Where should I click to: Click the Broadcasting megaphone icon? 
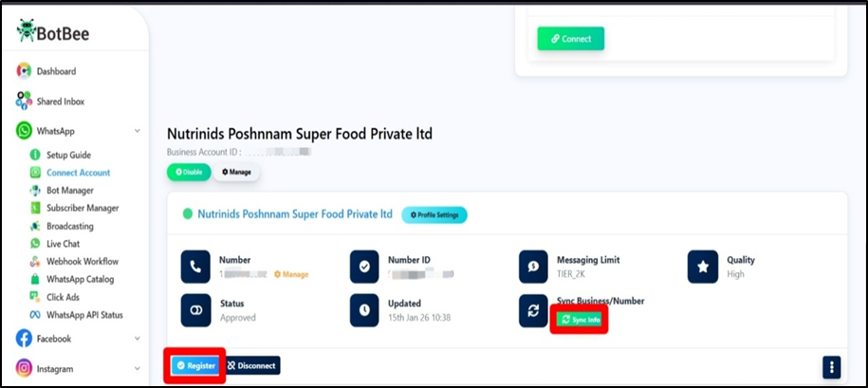point(35,227)
